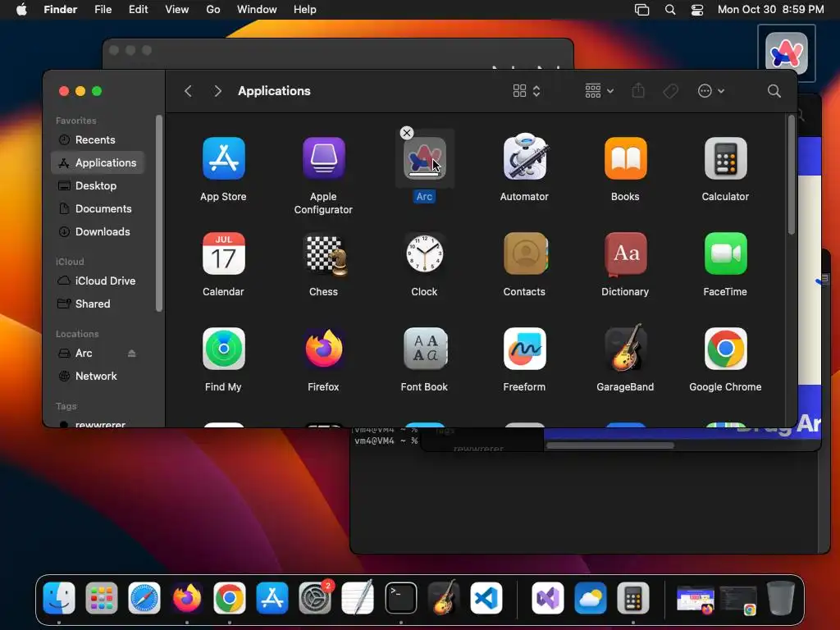The height and width of the screenshot is (630, 840).
Task: Open Control Center in the menu bar
Action: click(697, 10)
